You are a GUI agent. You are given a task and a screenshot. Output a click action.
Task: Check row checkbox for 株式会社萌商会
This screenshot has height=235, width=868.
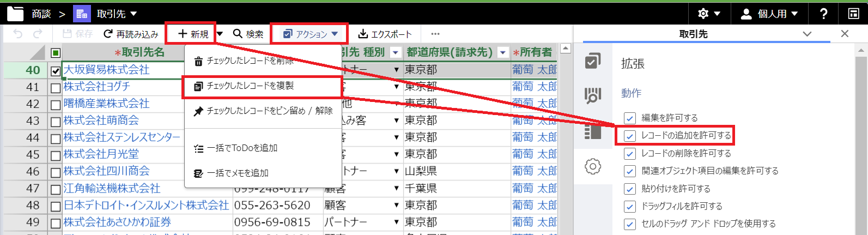click(55, 122)
